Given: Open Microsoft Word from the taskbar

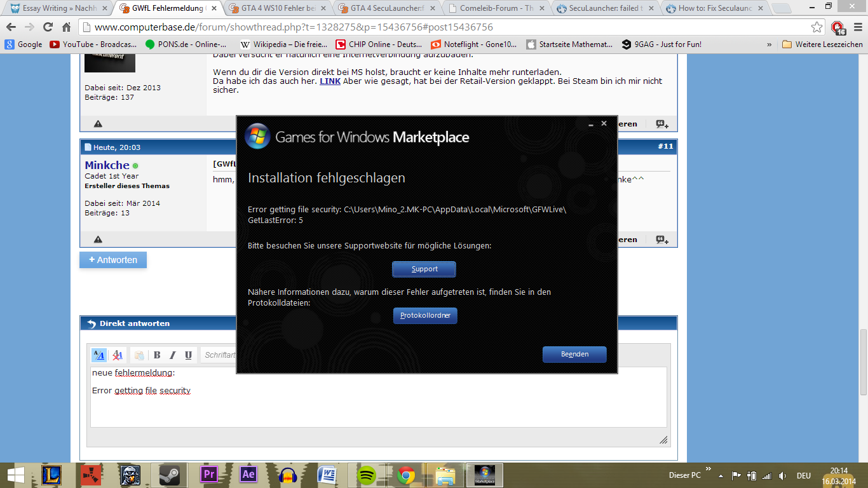Looking at the screenshot, I should coord(328,475).
